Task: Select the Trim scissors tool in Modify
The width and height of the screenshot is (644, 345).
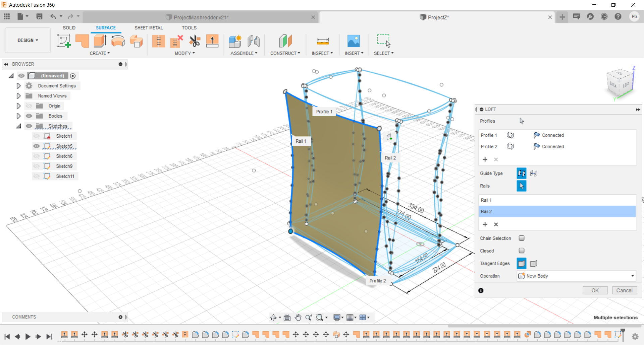Action: (x=195, y=41)
